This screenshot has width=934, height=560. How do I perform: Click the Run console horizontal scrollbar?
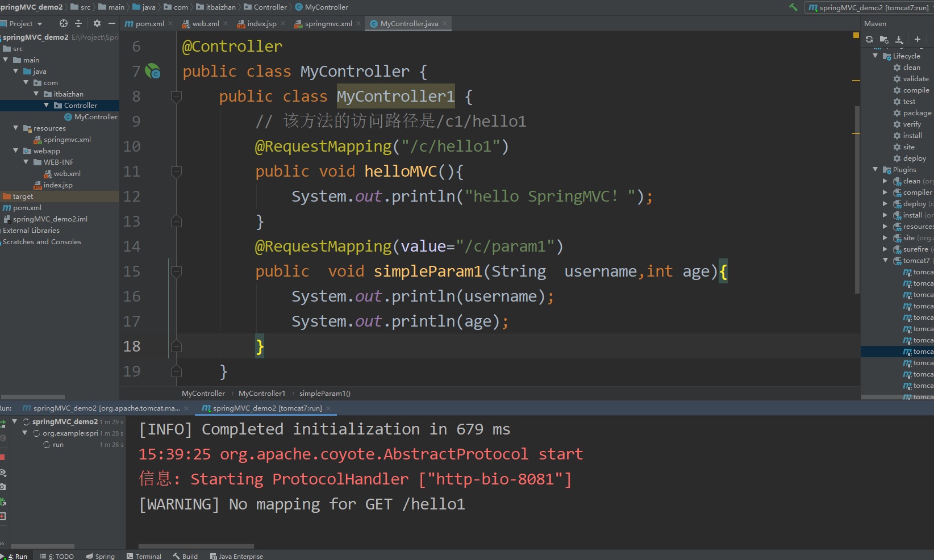click(x=197, y=546)
